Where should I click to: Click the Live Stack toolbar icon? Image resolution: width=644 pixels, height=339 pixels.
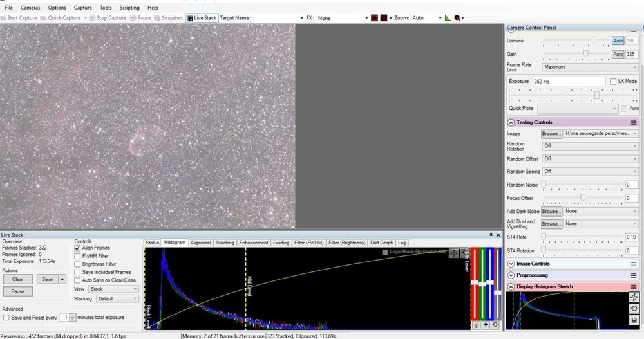(x=202, y=18)
